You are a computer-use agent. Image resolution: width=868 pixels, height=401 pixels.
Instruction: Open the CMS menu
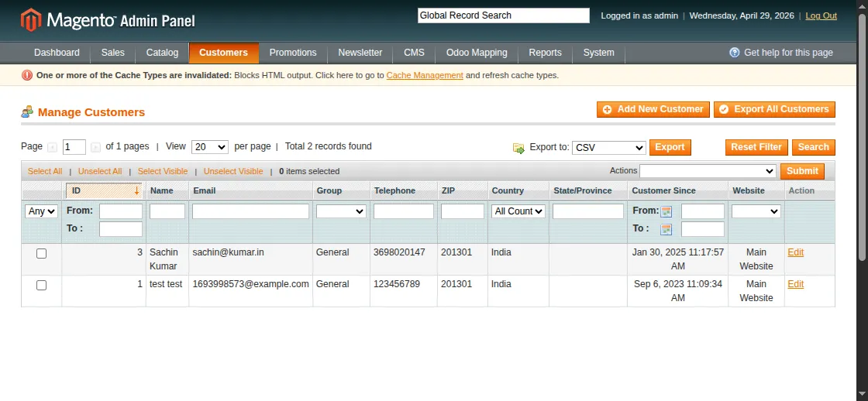click(x=414, y=53)
